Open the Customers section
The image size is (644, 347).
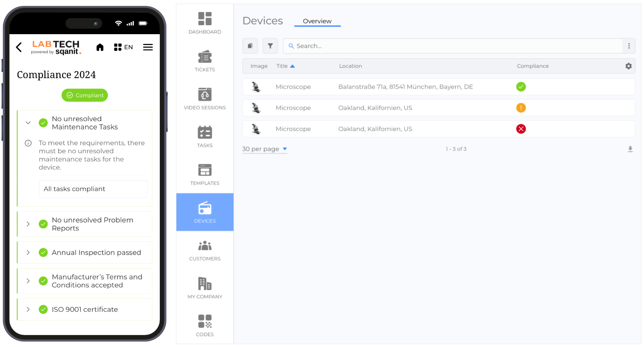click(205, 250)
